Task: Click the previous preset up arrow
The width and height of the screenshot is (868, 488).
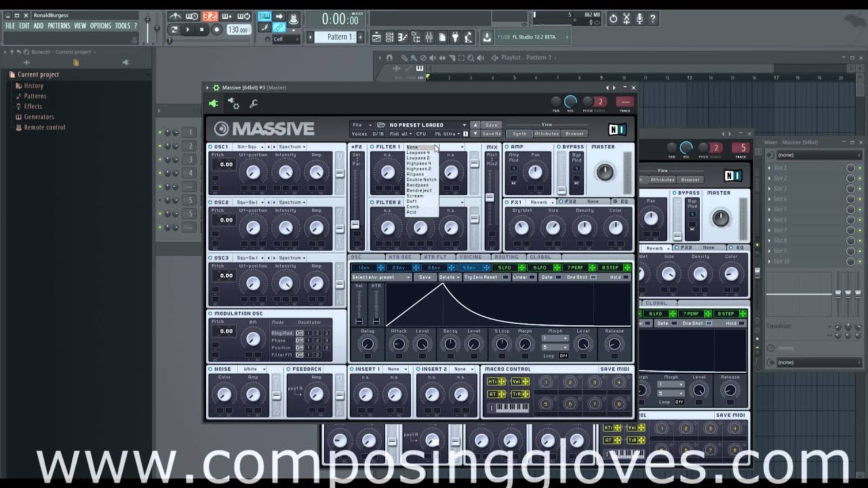Action: coord(475,125)
